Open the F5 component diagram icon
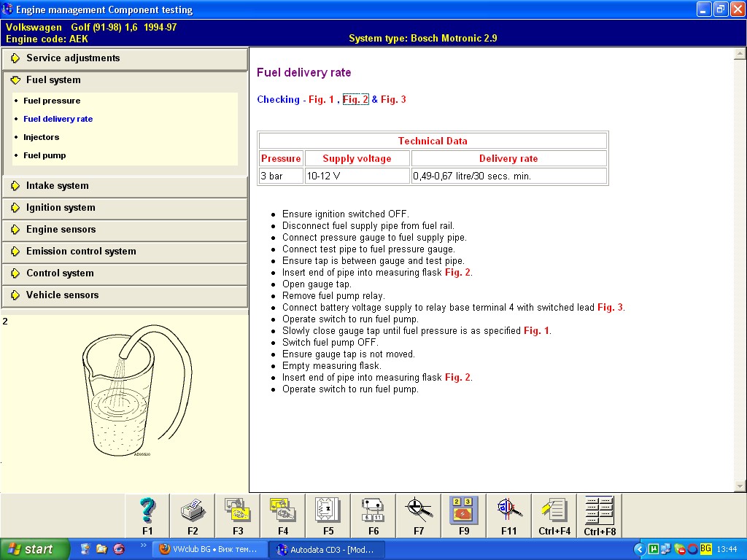747x560 pixels. (x=328, y=510)
